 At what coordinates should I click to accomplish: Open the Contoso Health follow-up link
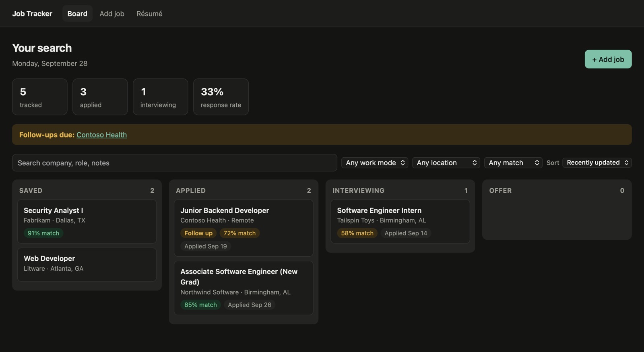(101, 135)
